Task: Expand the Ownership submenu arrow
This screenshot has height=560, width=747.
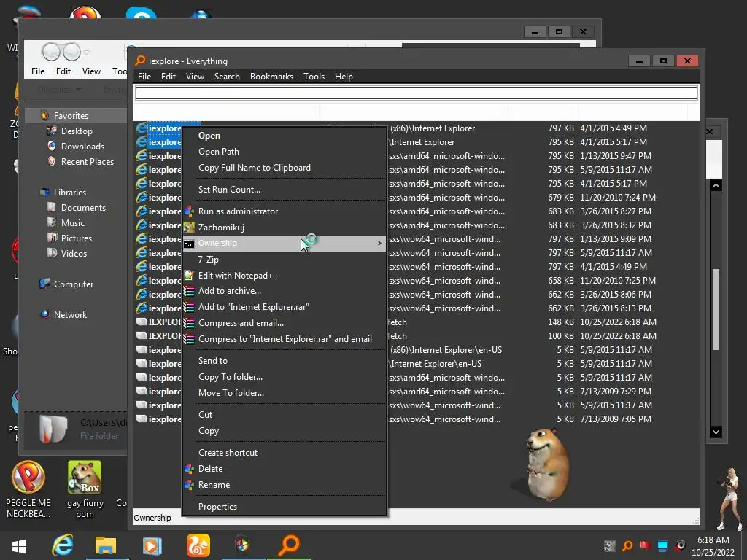Action: (x=379, y=244)
